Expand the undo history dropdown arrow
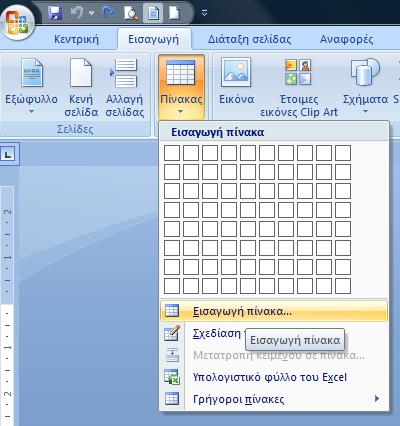This screenshot has width=400, height=426. (91, 13)
